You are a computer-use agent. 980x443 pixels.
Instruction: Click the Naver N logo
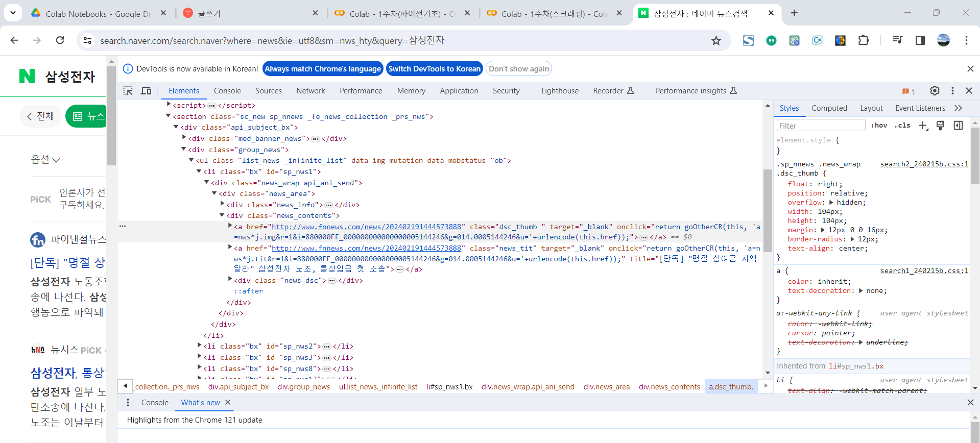pyautogui.click(x=27, y=76)
